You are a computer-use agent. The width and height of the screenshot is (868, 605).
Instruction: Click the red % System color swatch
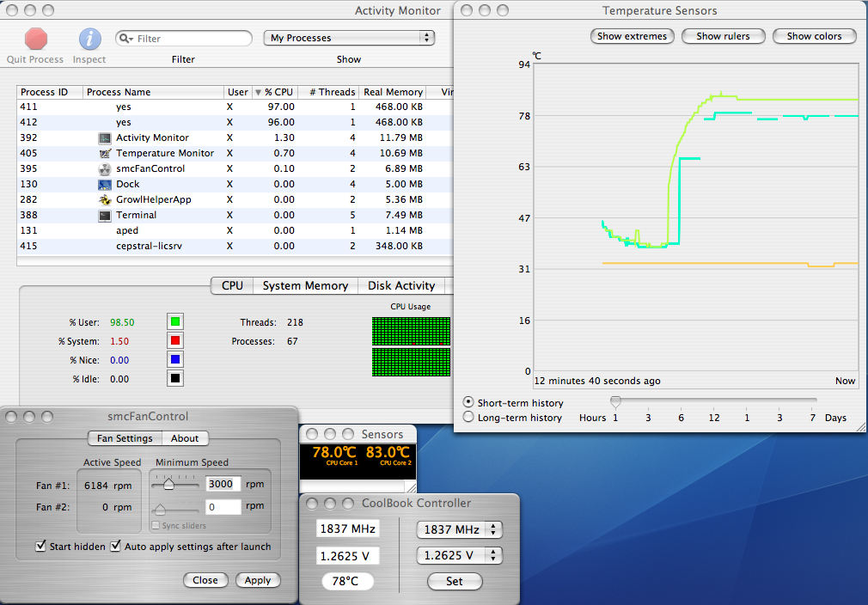coord(175,340)
